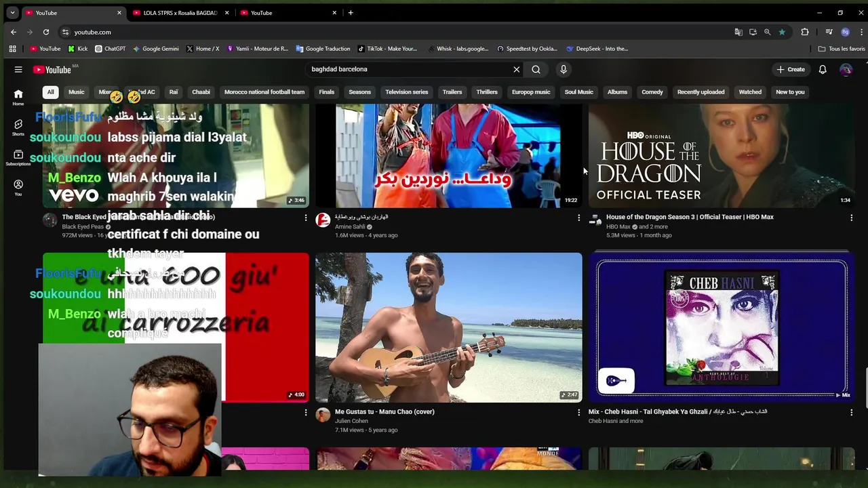Open the Google Gemini bookmark

(x=156, y=49)
